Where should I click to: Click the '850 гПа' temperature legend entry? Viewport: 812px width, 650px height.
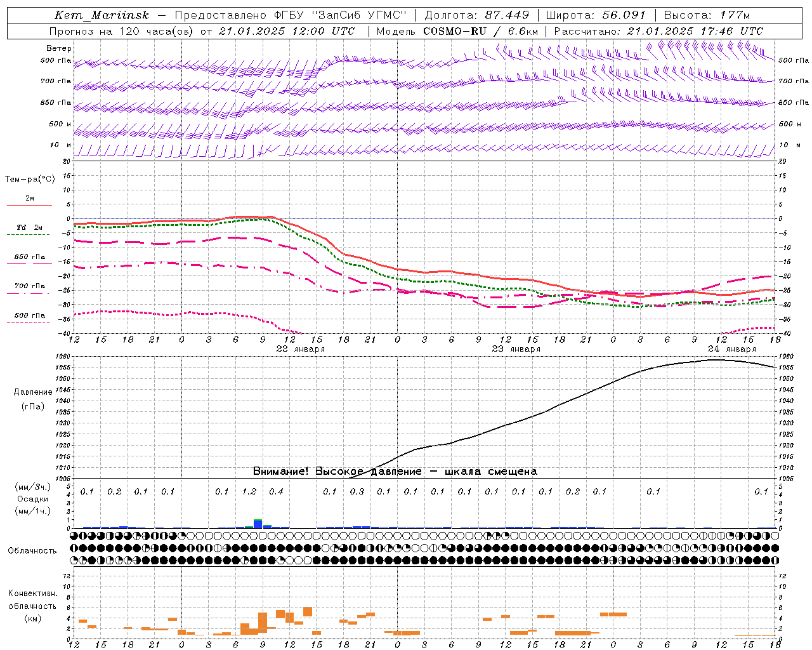30,257
